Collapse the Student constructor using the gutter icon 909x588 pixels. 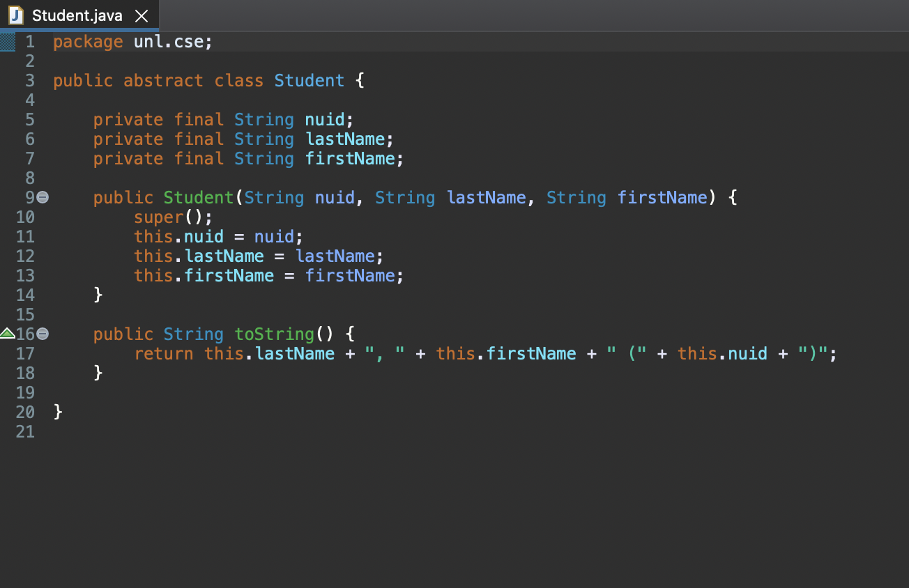[x=42, y=198]
